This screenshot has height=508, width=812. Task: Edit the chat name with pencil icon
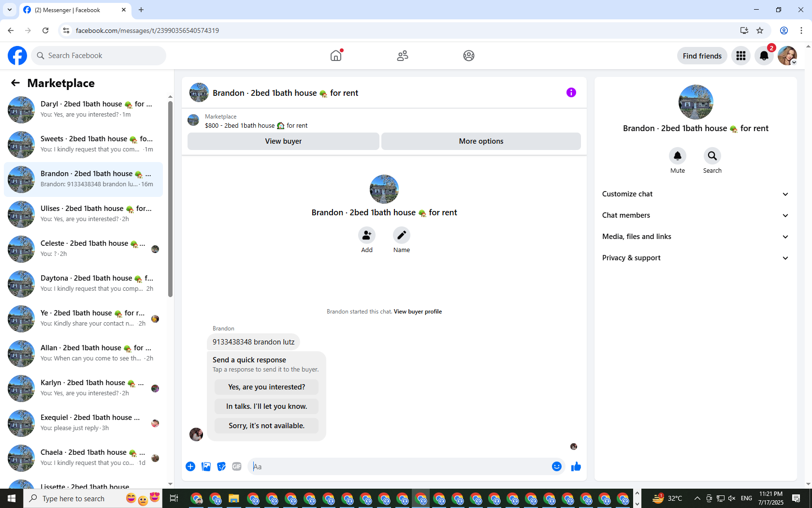pos(402,235)
